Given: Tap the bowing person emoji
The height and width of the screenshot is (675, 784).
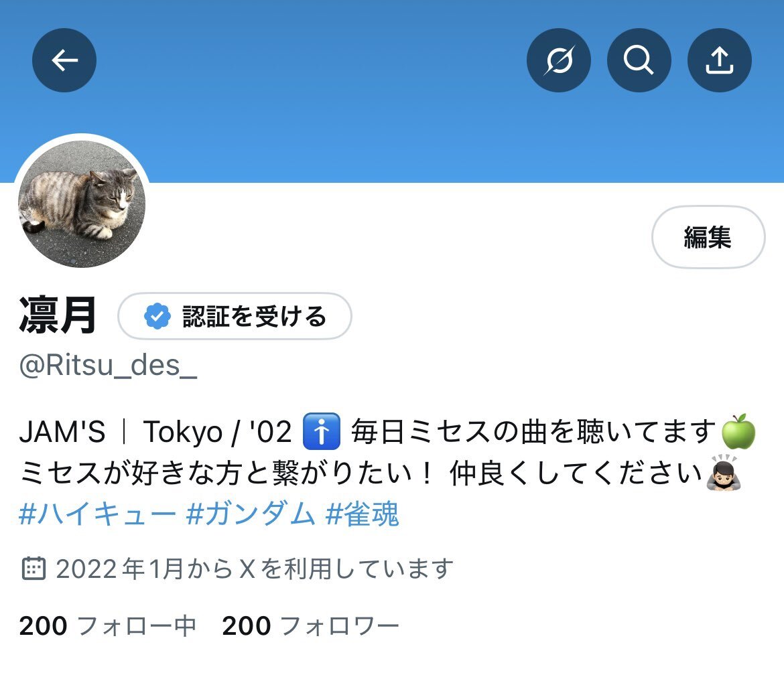Looking at the screenshot, I should pos(723,473).
